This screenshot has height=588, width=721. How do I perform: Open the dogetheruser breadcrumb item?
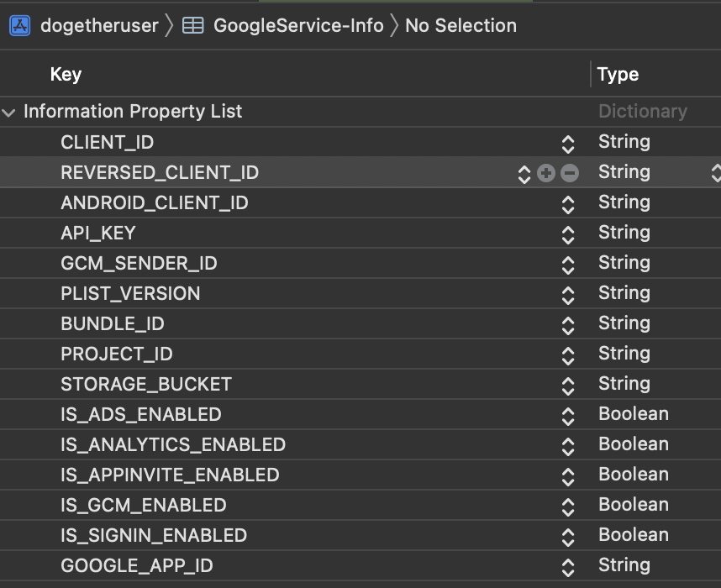click(99, 26)
